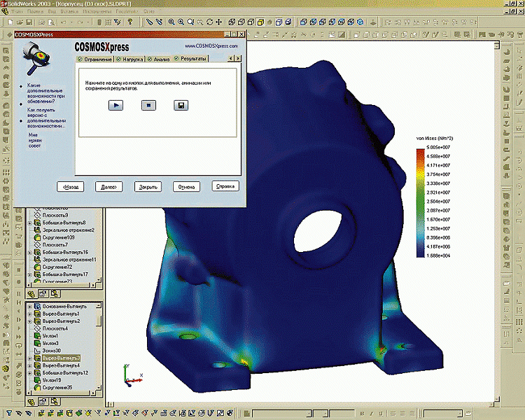Click the Normal To view icon
Viewport: 525px width, 420px height.
(372, 22)
